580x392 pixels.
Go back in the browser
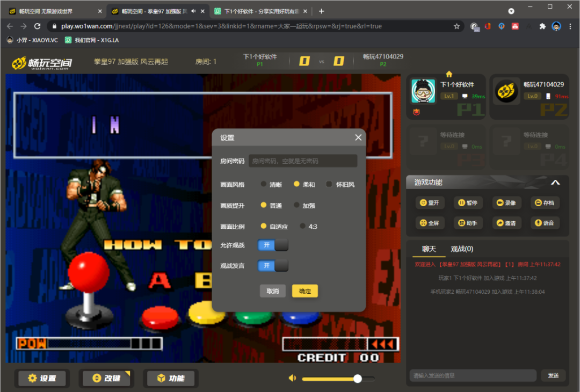click(10, 26)
